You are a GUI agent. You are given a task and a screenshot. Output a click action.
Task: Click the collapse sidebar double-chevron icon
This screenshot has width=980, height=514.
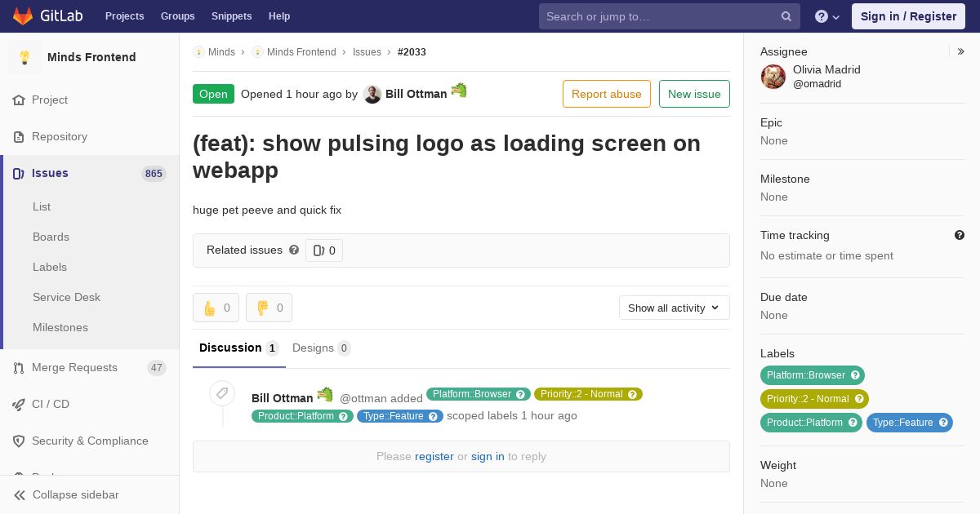[20, 495]
